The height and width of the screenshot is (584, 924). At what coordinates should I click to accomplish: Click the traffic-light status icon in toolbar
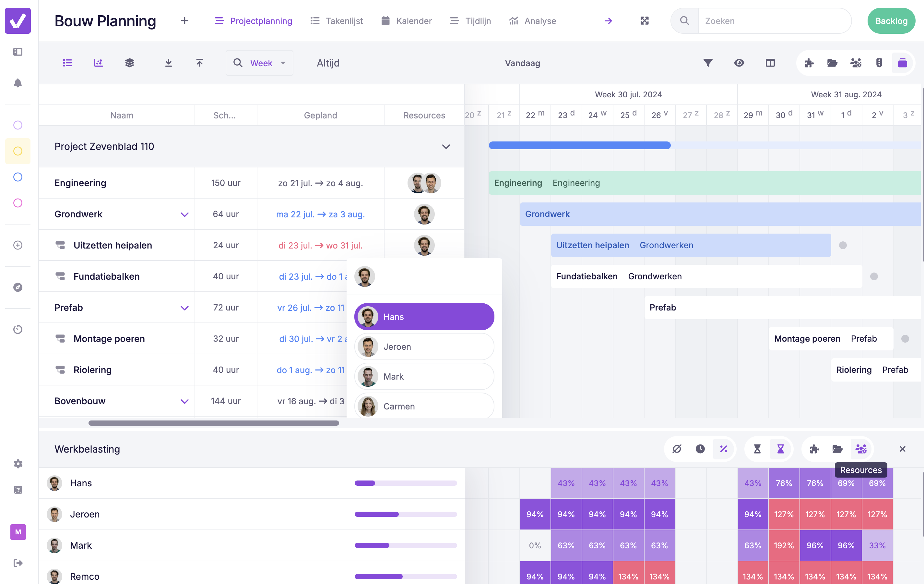[879, 63]
